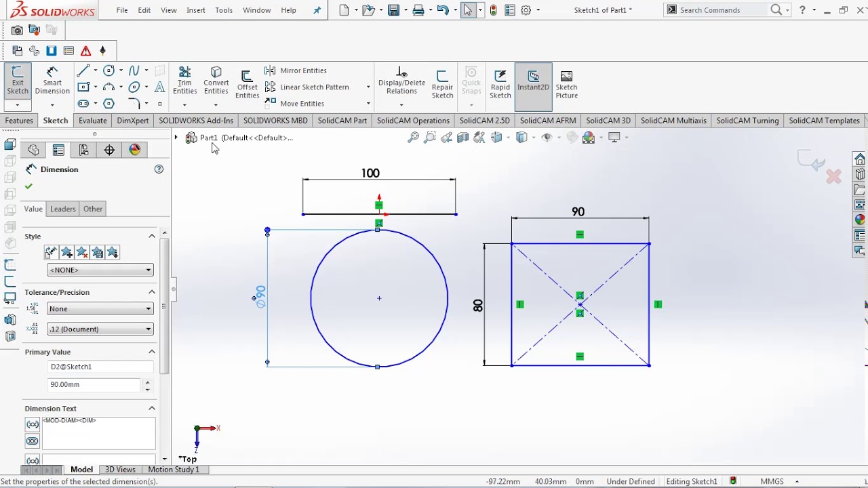Select the Spline sketch tool
The width and height of the screenshot is (868, 488).
click(134, 70)
